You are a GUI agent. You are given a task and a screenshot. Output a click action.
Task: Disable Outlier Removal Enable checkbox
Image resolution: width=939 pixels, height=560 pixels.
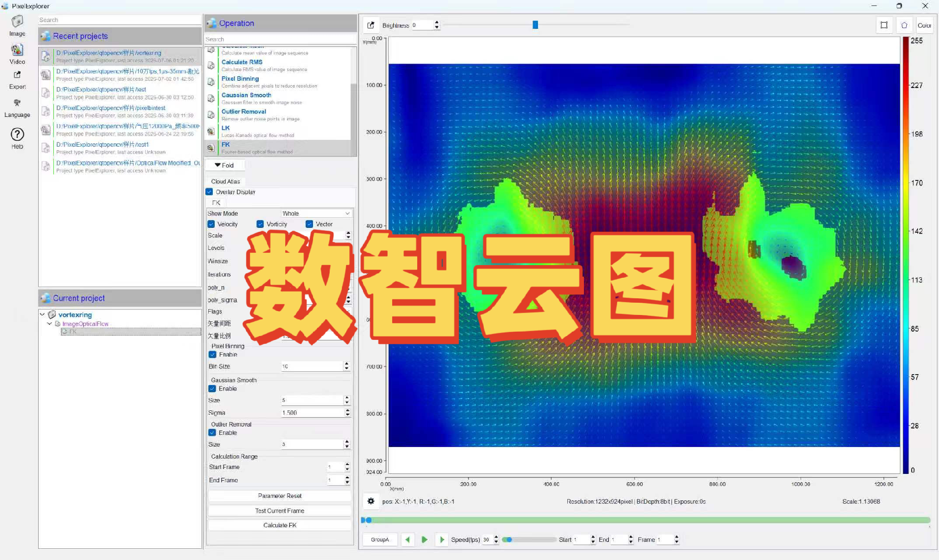click(212, 433)
